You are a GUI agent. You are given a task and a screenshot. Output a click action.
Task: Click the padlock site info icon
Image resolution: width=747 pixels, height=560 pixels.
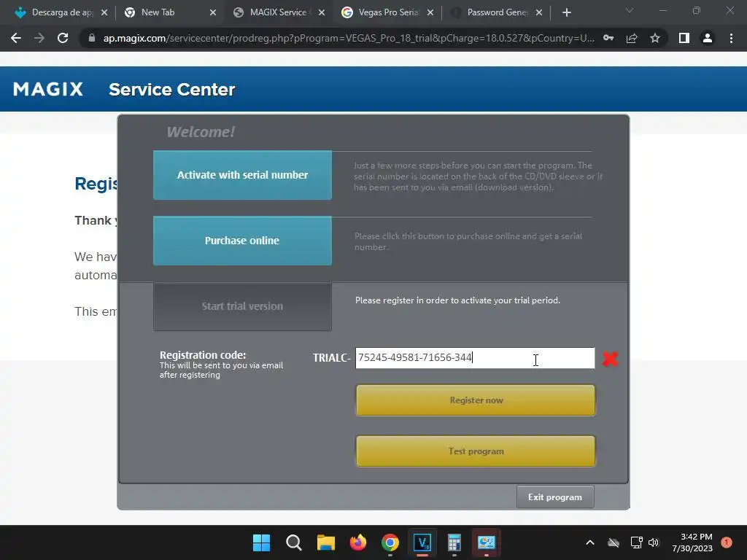point(92,38)
